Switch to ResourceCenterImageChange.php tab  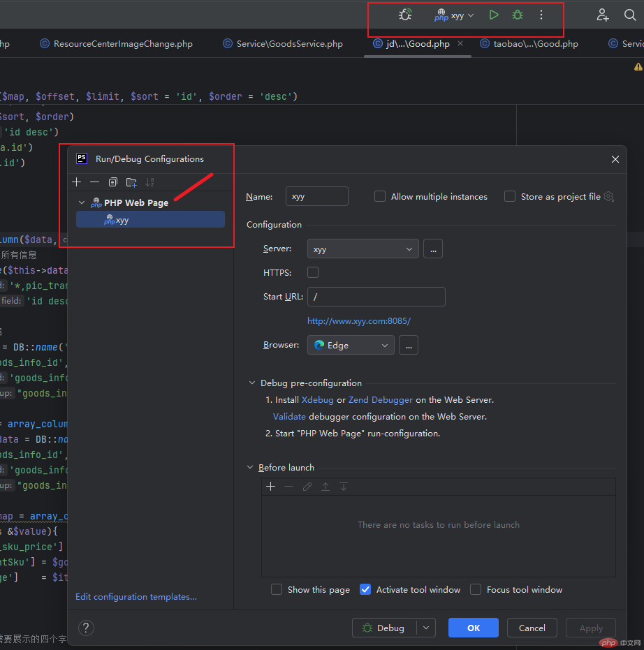click(117, 44)
